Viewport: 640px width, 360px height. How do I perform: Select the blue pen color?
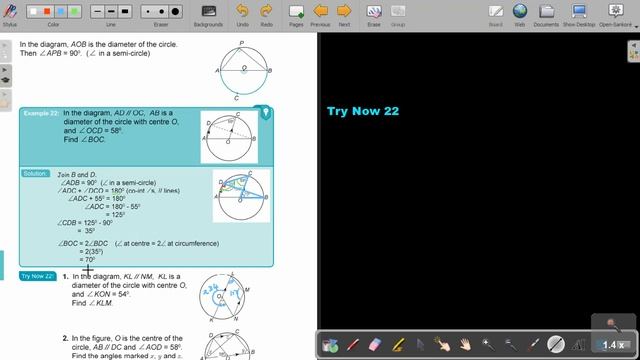tap(61, 11)
